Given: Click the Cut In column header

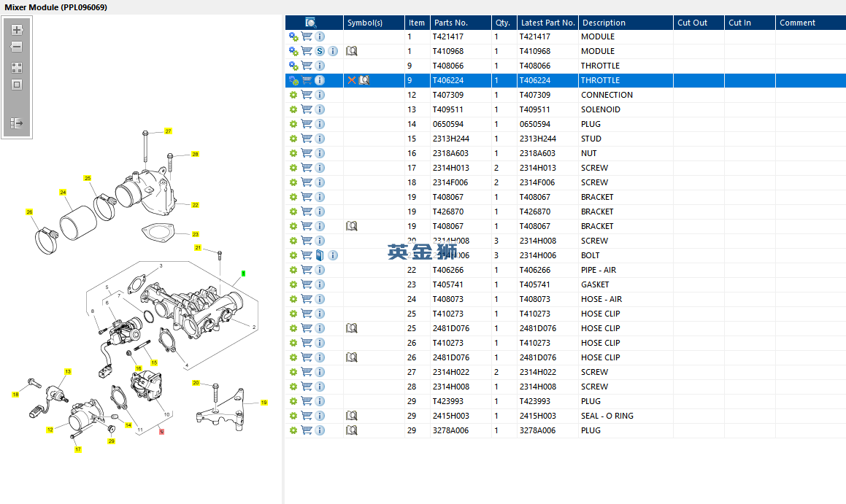Looking at the screenshot, I should pos(750,23).
